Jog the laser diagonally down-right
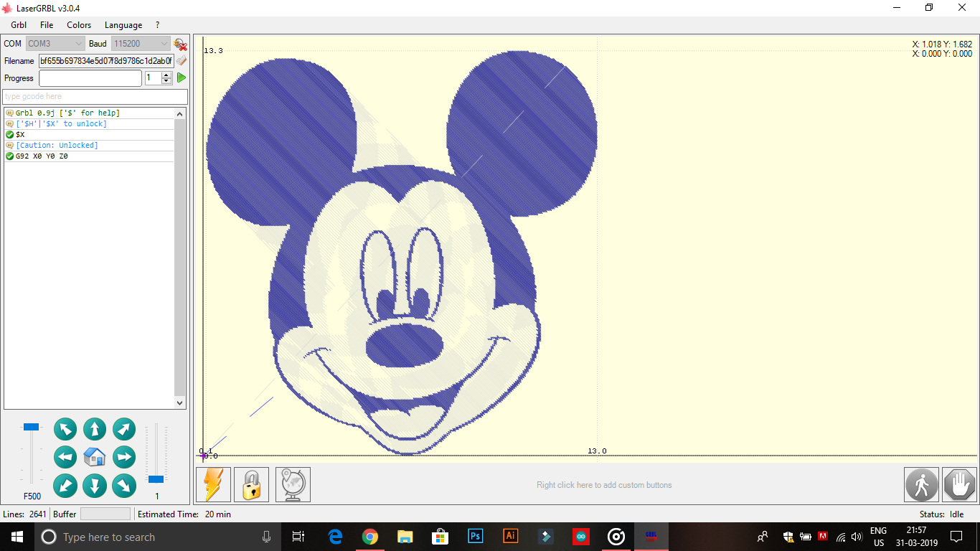Image resolution: width=980 pixels, height=551 pixels. pos(123,486)
